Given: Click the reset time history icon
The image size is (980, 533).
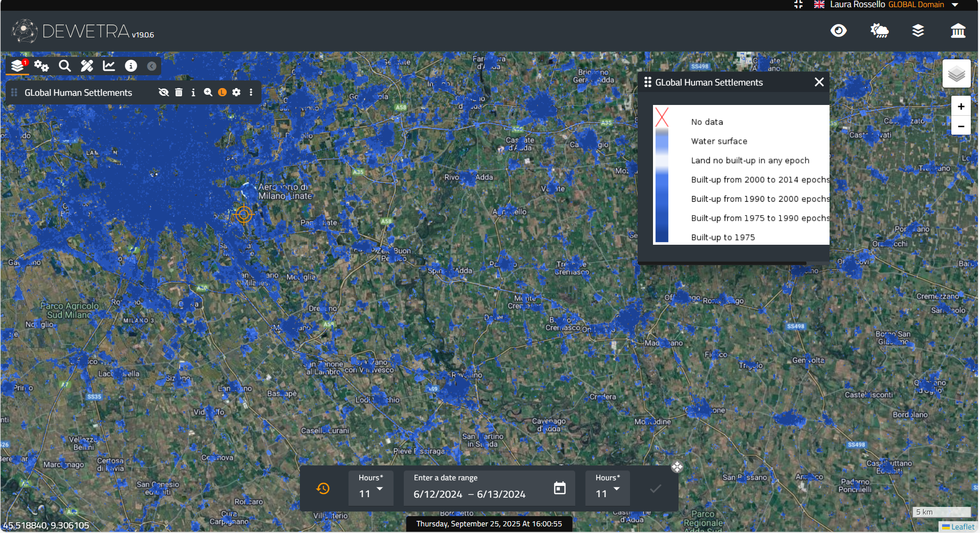Looking at the screenshot, I should 323,488.
